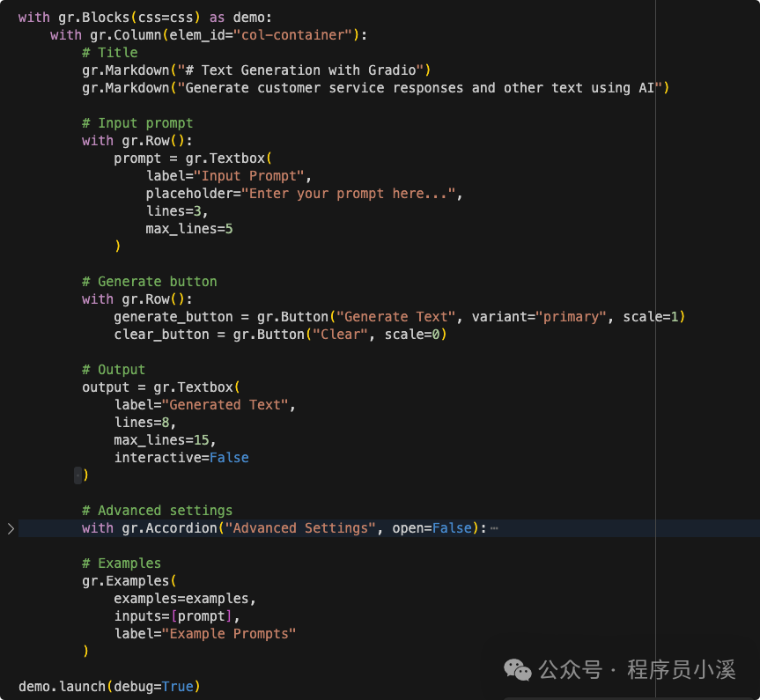The height and width of the screenshot is (700, 760).
Task: Click the 'examples=examples,' argument
Action: (185, 599)
